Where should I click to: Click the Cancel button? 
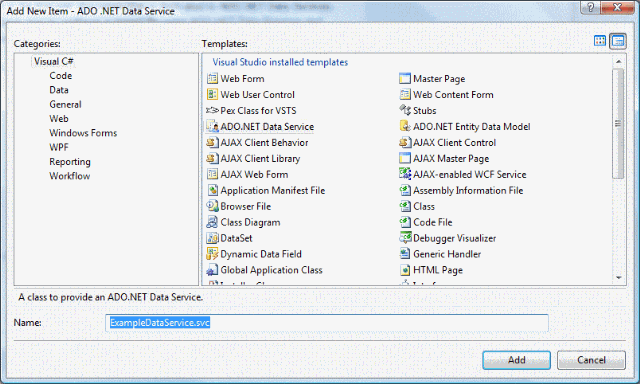click(x=591, y=360)
